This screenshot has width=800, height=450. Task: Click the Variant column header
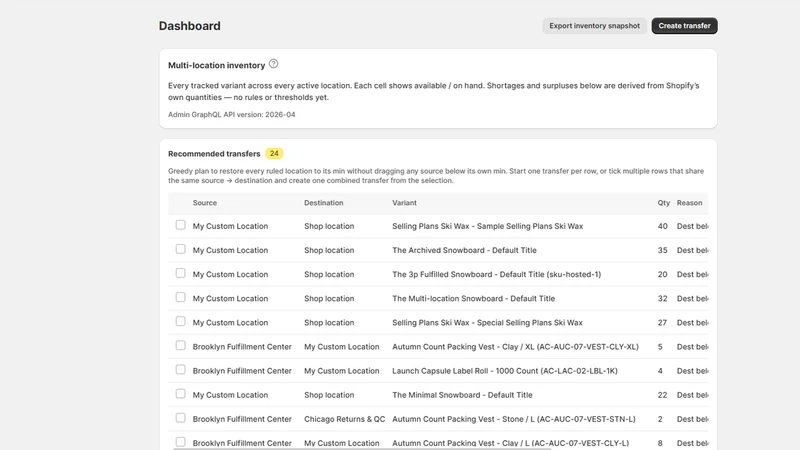click(404, 203)
